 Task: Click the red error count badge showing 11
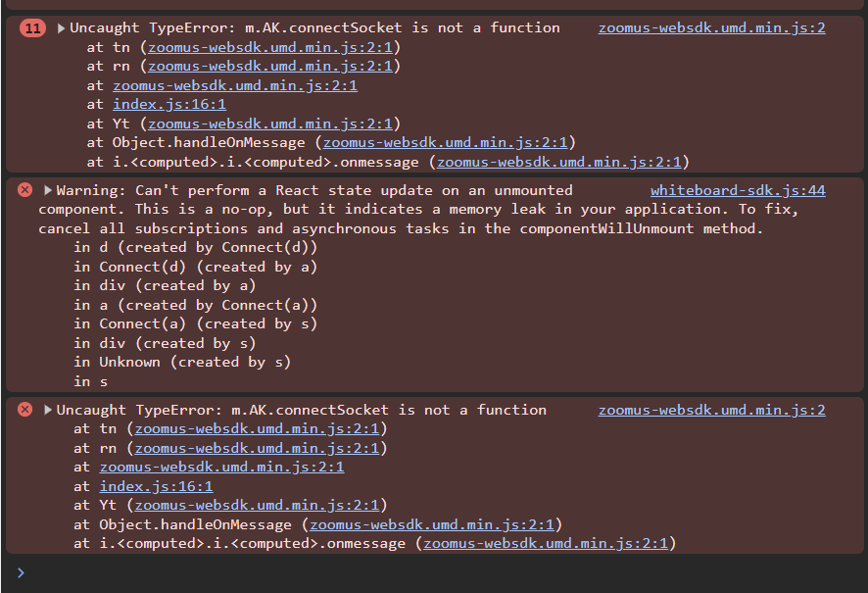(32, 27)
